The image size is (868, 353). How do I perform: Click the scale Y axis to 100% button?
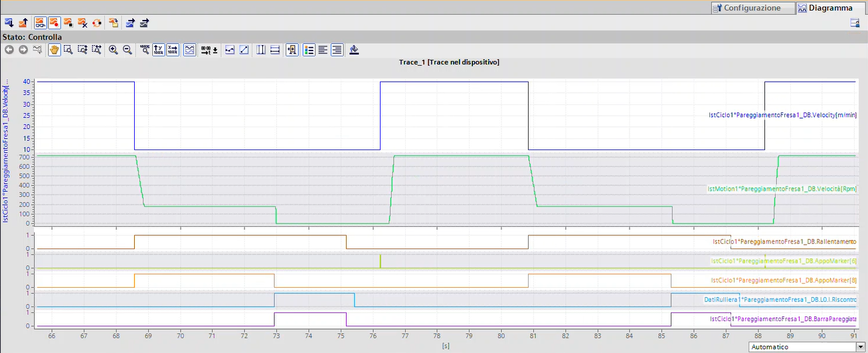click(x=158, y=50)
